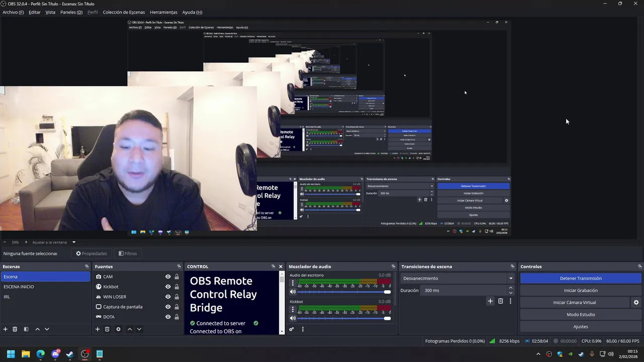Select the IRL scene

tap(45, 297)
